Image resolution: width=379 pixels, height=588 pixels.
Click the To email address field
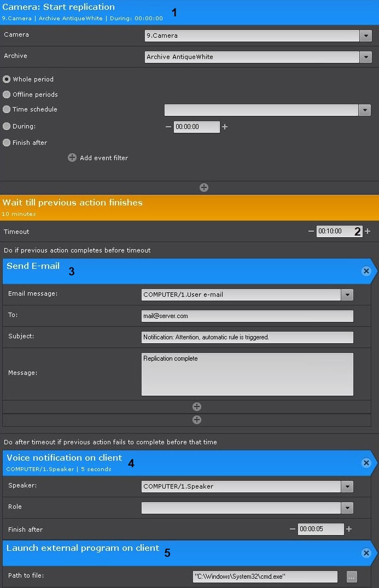247,316
